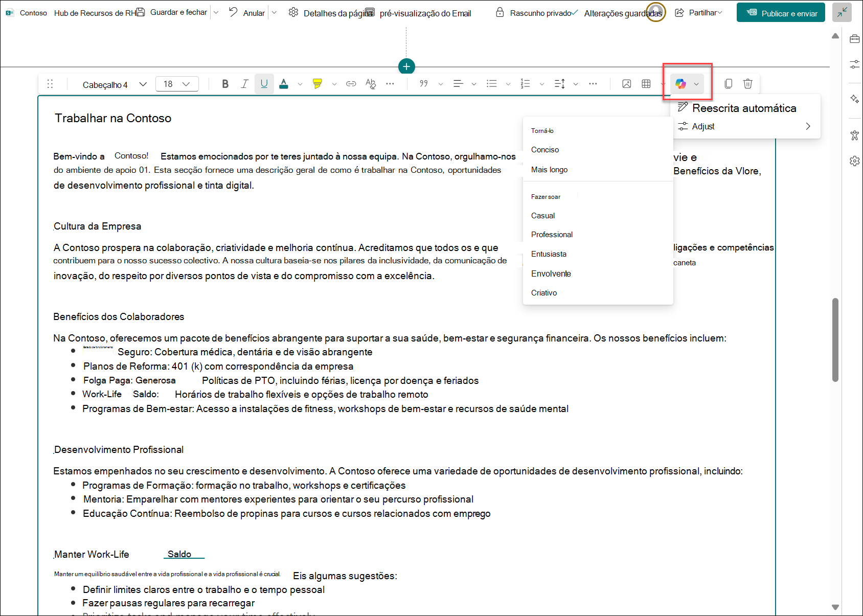Screen dimensions: 863x616
Task: Select the Conciso option
Action: 545,150
